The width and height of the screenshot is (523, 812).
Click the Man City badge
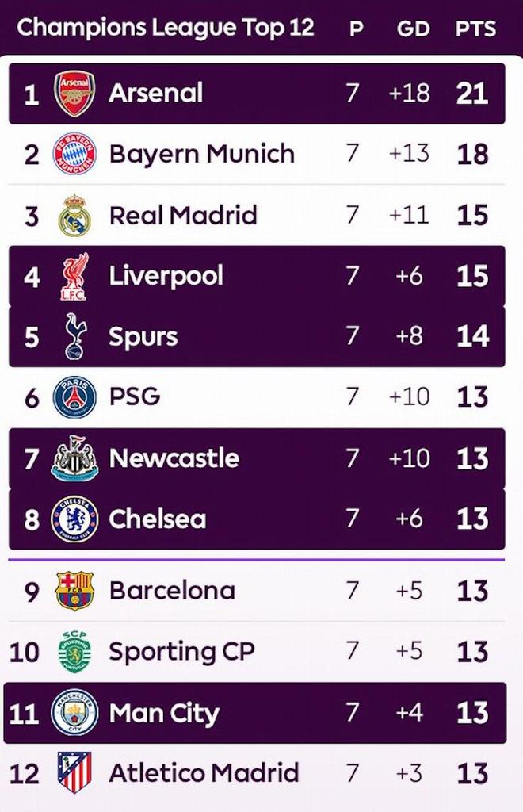[74, 713]
